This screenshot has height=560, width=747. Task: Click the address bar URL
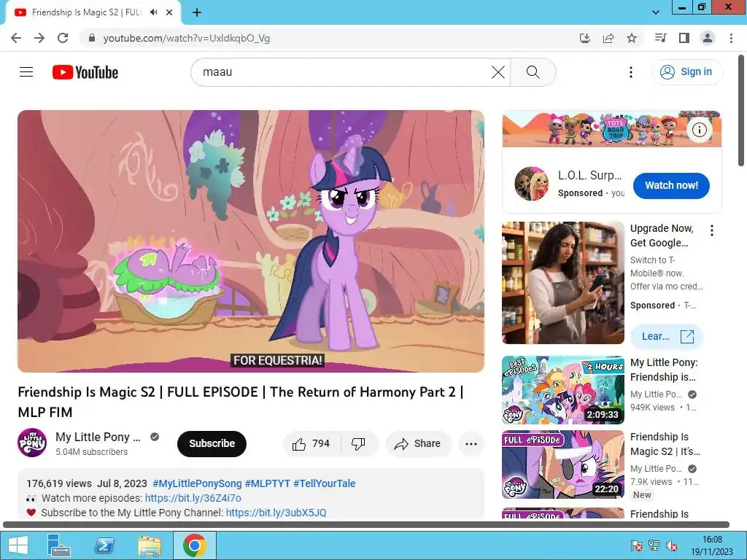186,38
